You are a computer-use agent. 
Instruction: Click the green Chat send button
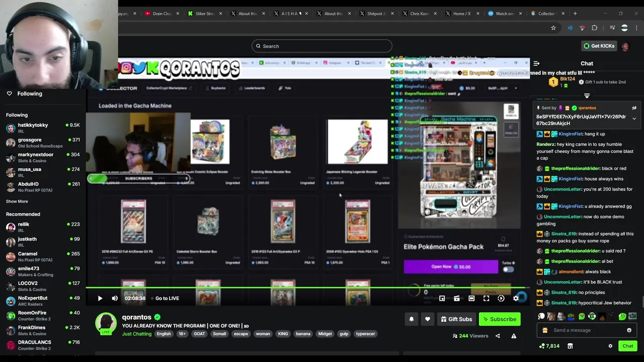click(x=627, y=346)
